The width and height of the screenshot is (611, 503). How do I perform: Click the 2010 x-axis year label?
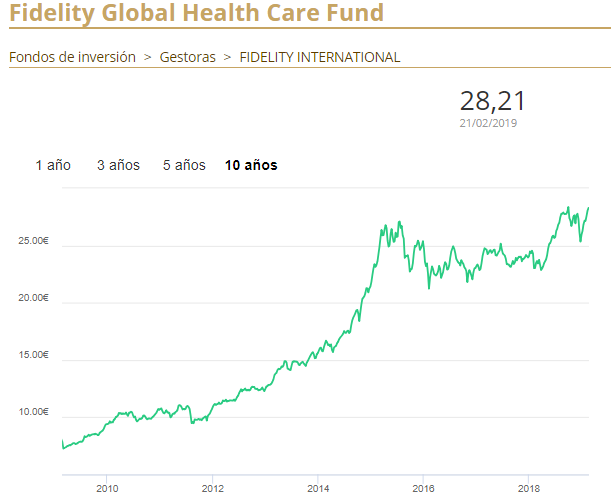107,489
